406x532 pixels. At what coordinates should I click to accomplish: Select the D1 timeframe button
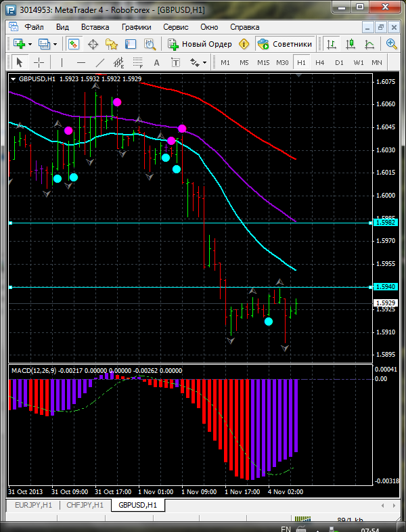pos(339,63)
